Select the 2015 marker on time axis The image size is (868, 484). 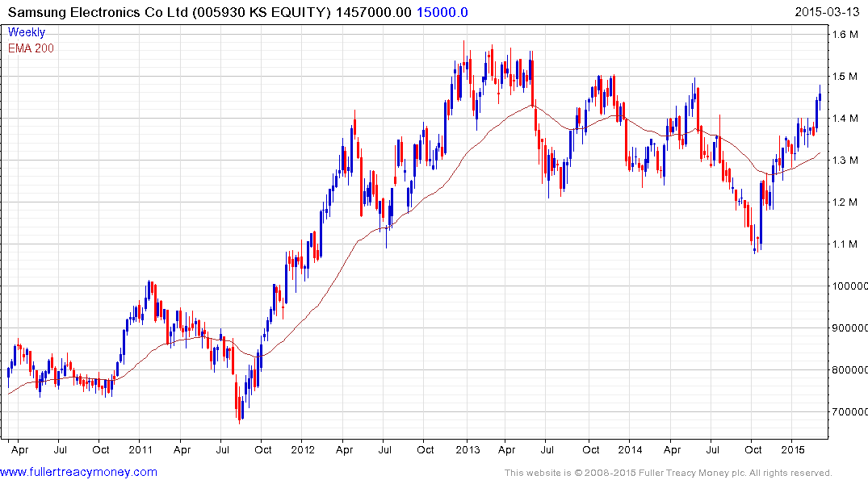pos(794,448)
